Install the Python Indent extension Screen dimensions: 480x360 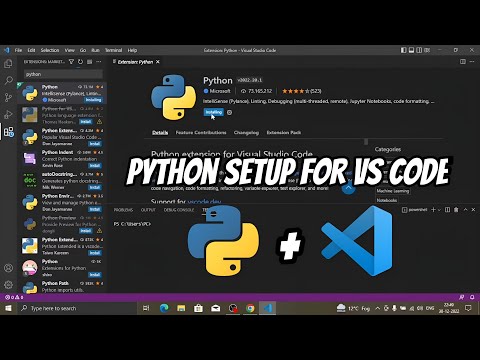point(95,165)
